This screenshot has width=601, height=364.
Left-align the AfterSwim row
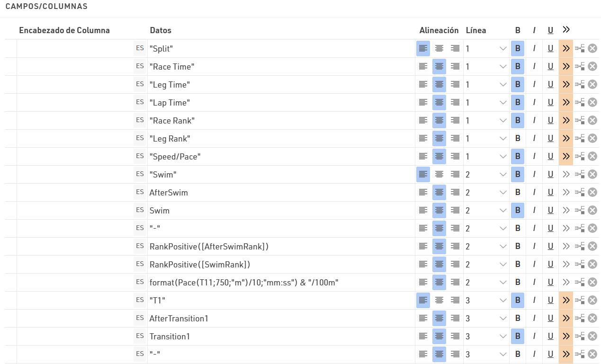(x=423, y=192)
